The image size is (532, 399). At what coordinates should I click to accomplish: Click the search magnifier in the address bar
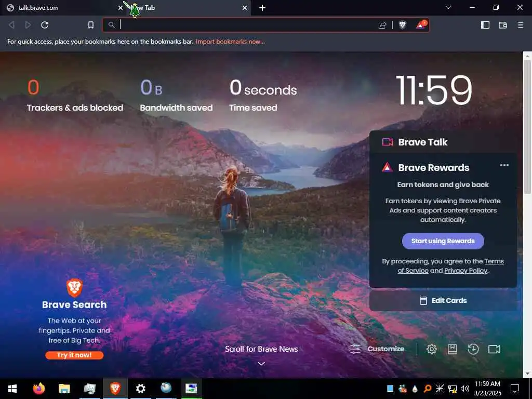tap(111, 25)
